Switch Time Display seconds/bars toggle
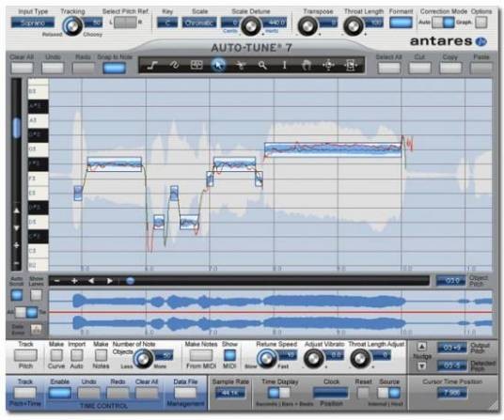Viewport: 504px width, 420px height. coord(278,393)
